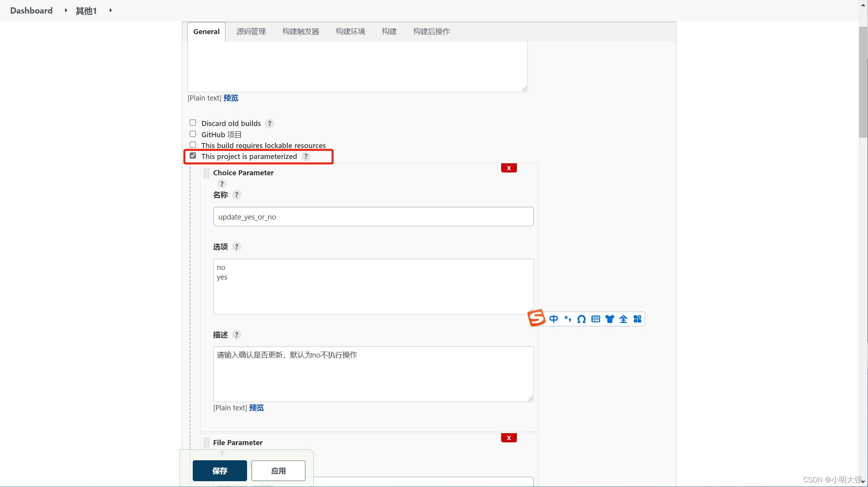This screenshot has height=487, width=868.
Task: Switch to 源码管理 tab
Action: tap(251, 31)
